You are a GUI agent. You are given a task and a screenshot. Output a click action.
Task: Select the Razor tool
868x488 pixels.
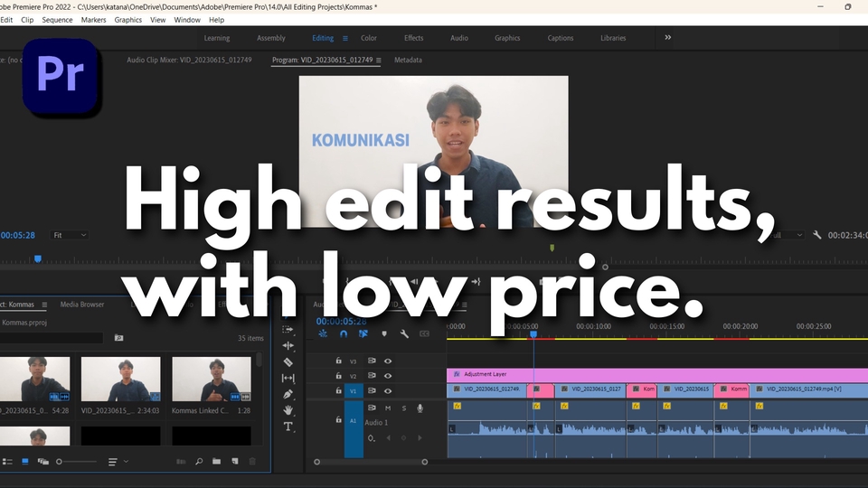pos(288,361)
